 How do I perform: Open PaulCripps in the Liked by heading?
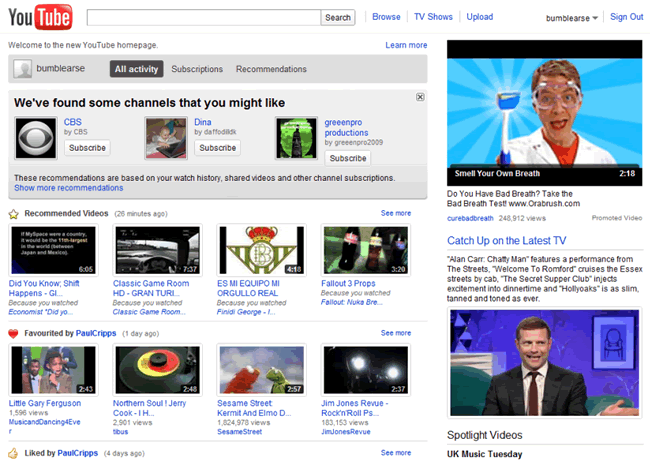pyautogui.click(x=78, y=453)
